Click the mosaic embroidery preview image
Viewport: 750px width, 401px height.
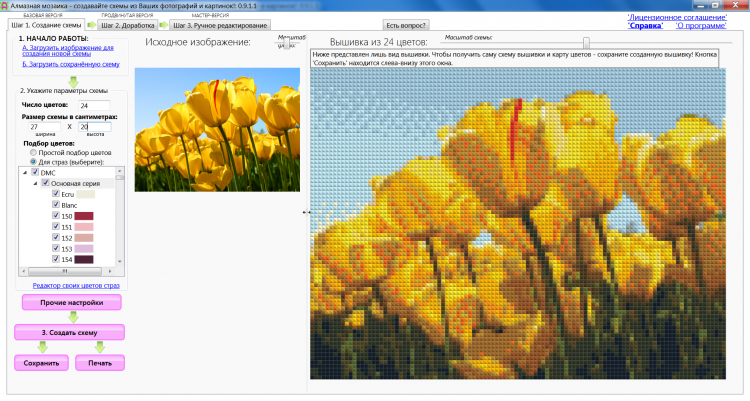(518, 223)
